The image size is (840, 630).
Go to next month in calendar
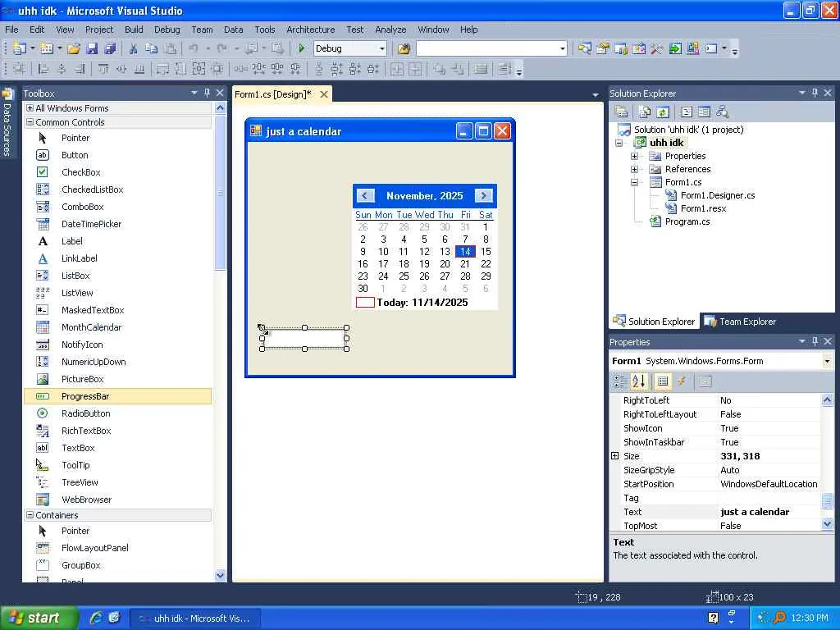(x=484, y=195)
